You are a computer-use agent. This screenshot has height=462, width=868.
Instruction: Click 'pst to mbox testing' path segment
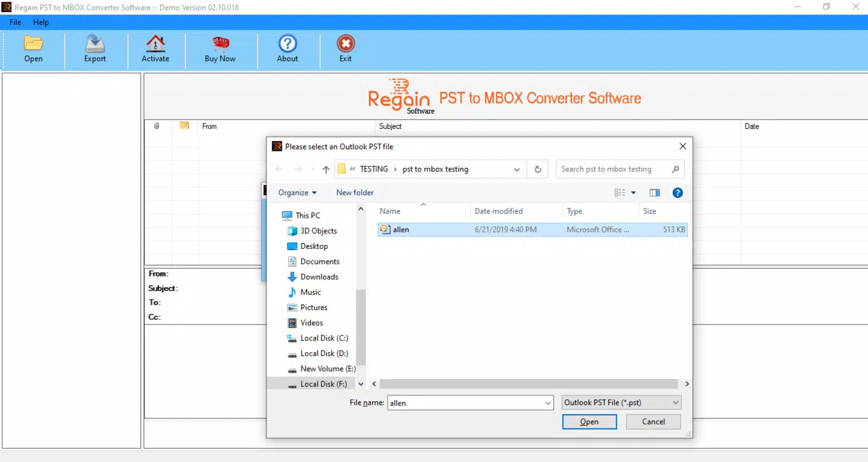[x=435, y=169]
